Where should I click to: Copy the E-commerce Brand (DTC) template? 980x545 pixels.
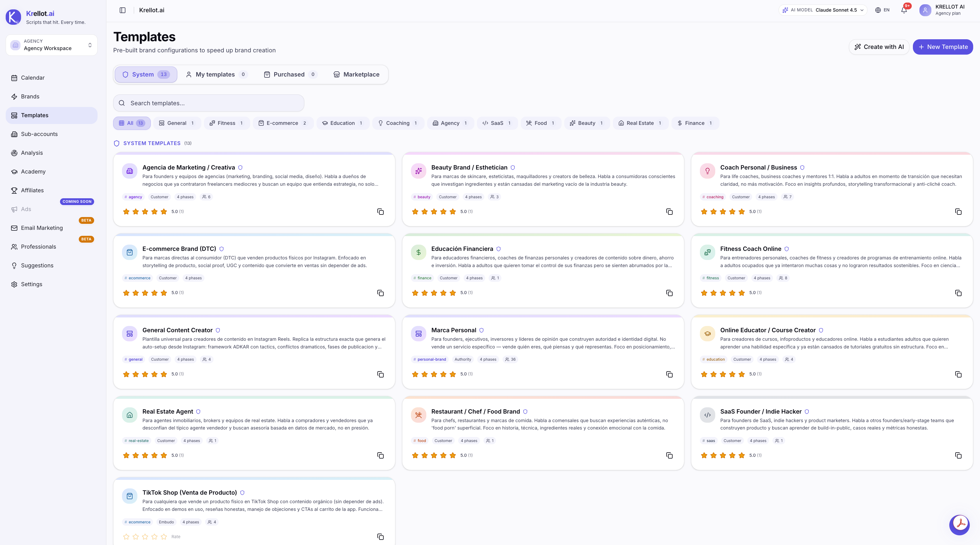pyautogui.click(x=381, y=293)
